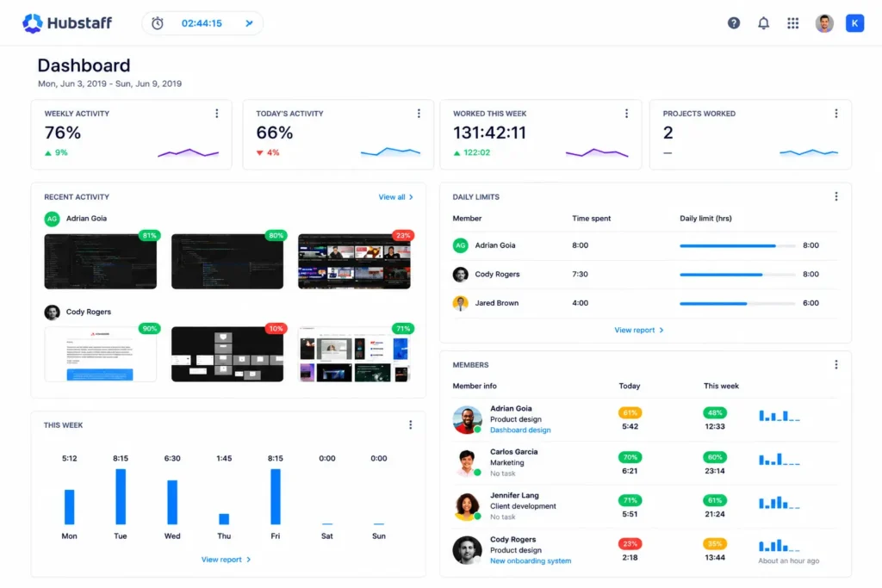The height and width of the screenshot is (588, 882).
Task: Open Daily Limits widget options menu
Action: click(835, 196)
